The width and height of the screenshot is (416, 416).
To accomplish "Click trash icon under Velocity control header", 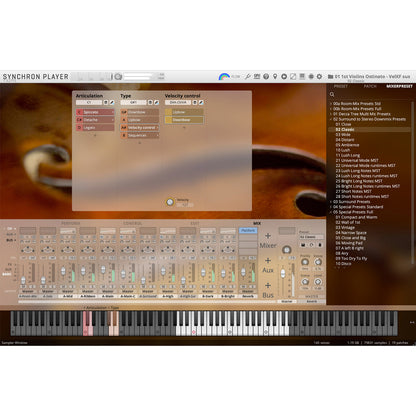I will [x=195, y=102].
